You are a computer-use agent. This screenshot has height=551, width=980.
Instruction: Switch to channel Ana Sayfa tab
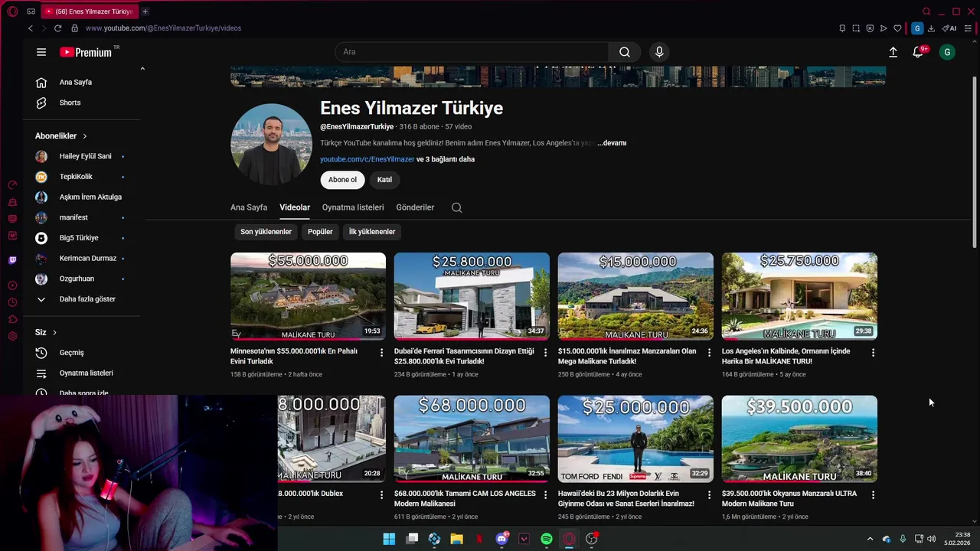coord(249,207)
